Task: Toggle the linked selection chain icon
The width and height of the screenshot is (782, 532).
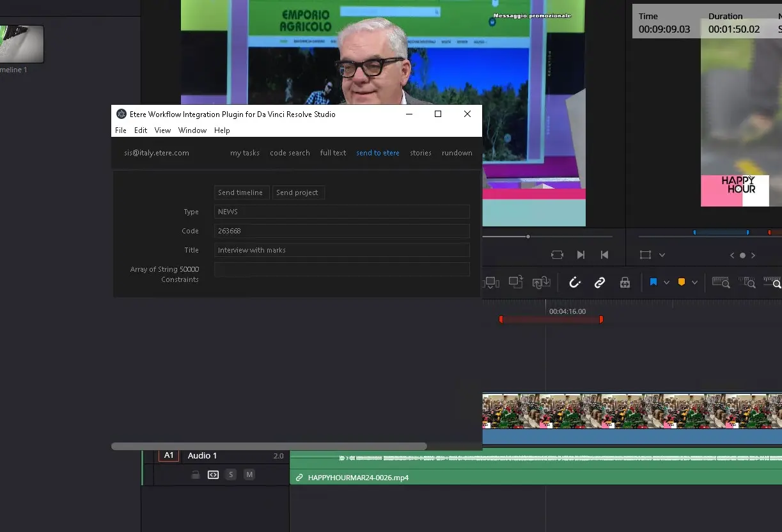Action: coord(599,283)
